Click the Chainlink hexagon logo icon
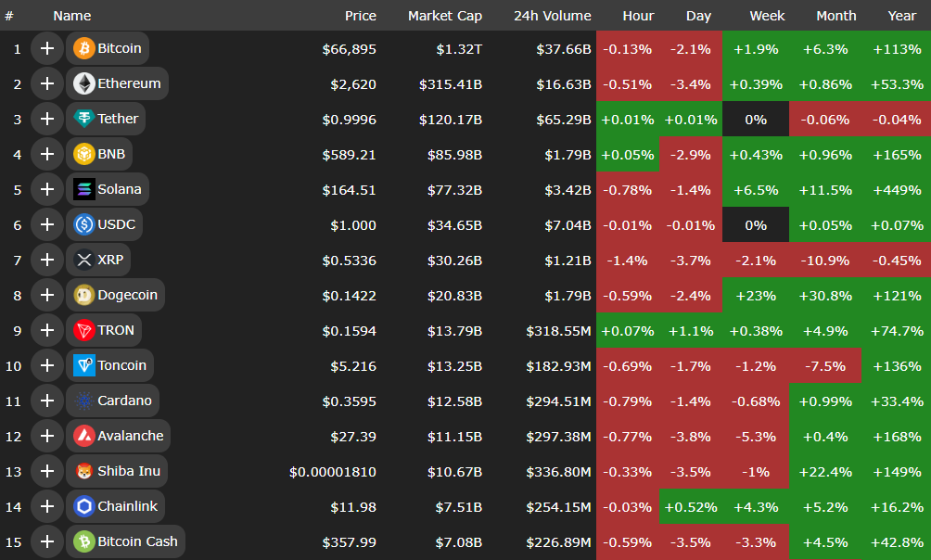 [x=84, y=506]
